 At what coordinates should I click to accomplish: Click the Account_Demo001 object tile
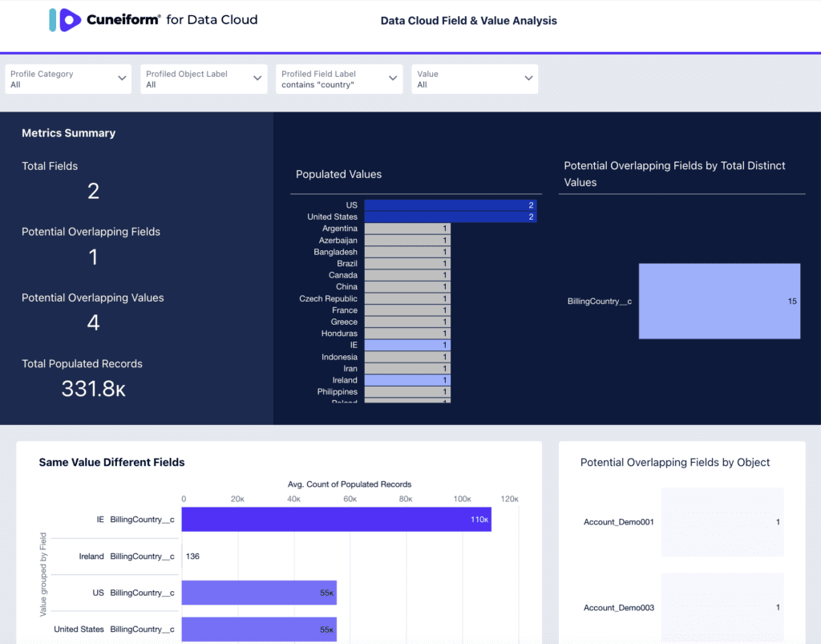coord(722,522)
